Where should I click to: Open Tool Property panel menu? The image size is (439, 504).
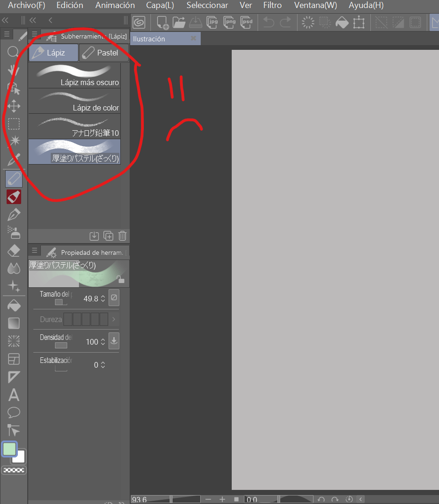pyautogui.click(x=34, y=250)
